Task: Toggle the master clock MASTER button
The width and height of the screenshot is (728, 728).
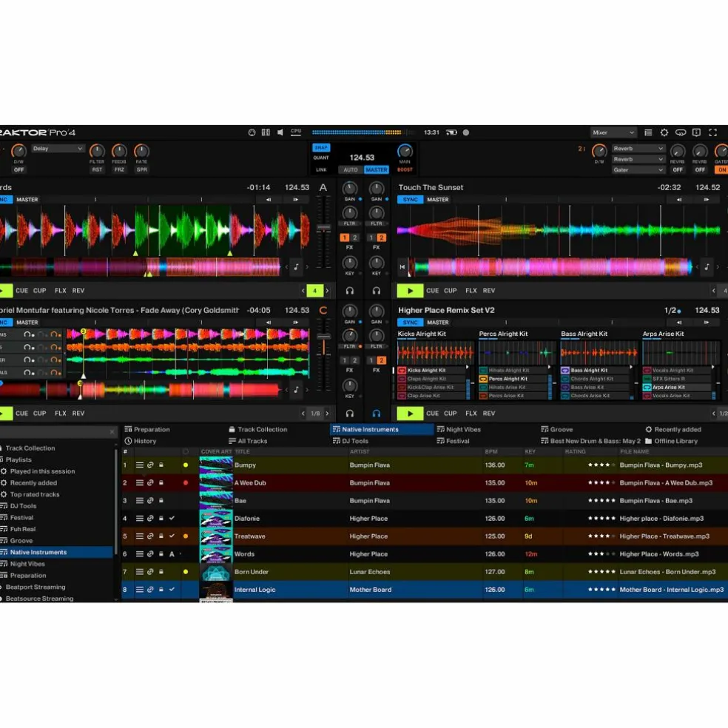Action: point(377,170)
